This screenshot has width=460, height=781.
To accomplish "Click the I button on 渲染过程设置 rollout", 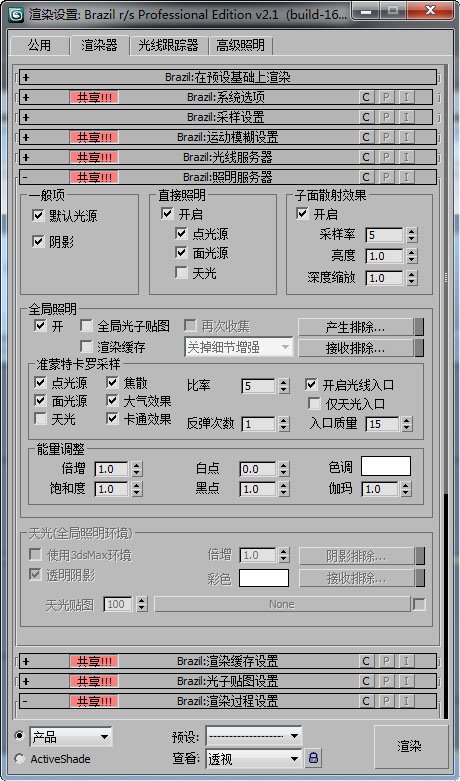I will click(x=406, y=701).
